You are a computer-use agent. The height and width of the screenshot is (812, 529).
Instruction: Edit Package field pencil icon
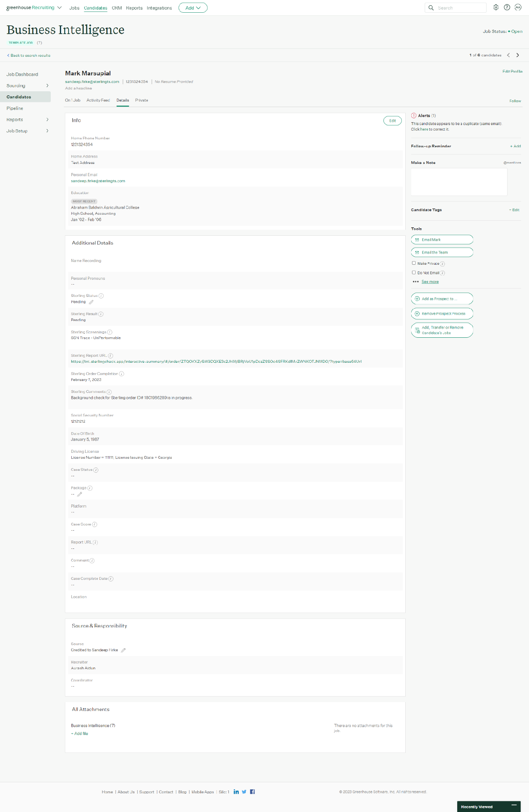pos(80,494)
